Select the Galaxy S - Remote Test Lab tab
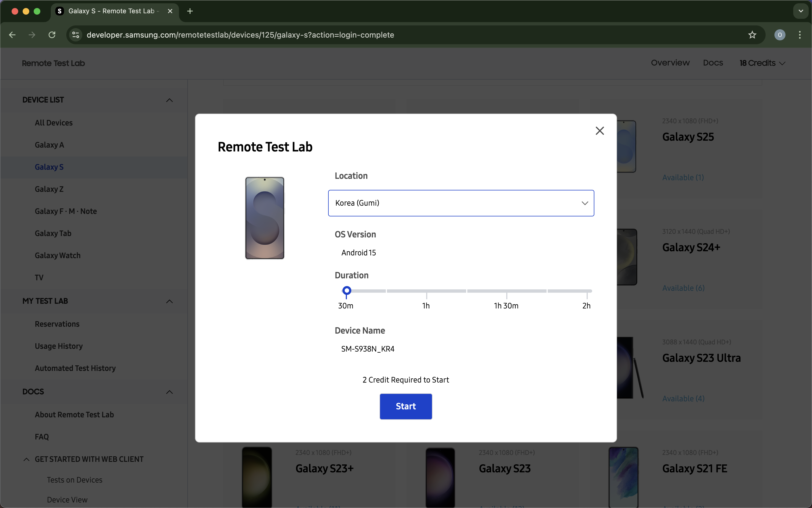This screenshot has width=812, height=508. pos(114,11)
